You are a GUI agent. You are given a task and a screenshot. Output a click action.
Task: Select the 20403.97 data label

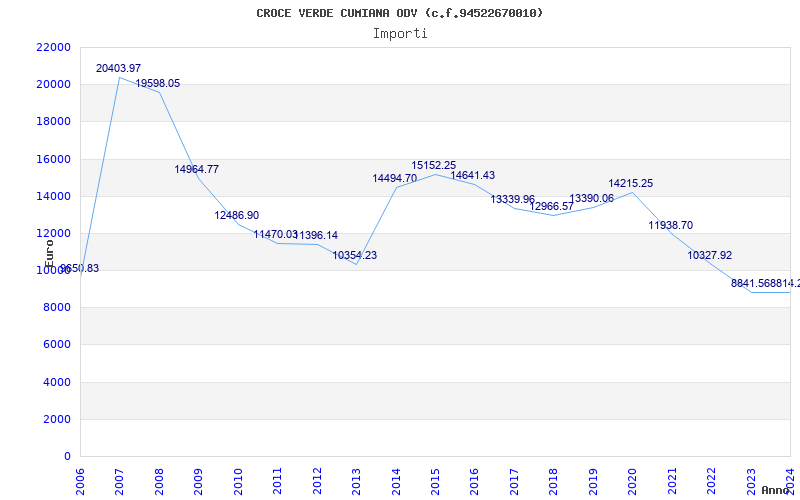[118, 68]
